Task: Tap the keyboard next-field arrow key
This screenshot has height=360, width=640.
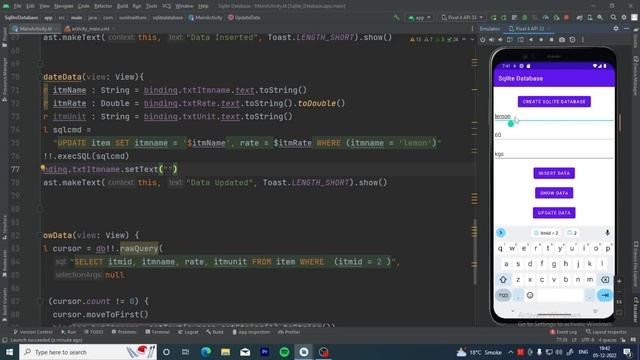Action: click(x=604, y=295)
